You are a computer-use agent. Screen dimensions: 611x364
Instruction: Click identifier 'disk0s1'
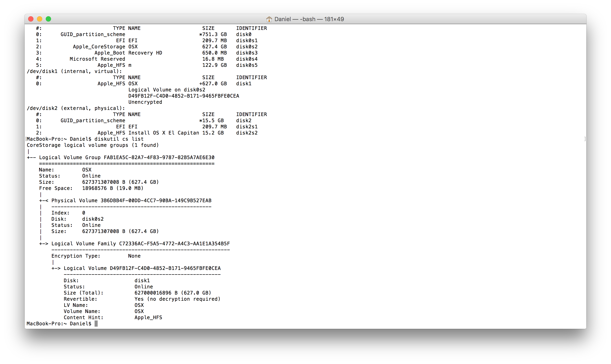(x=247, y=40)
